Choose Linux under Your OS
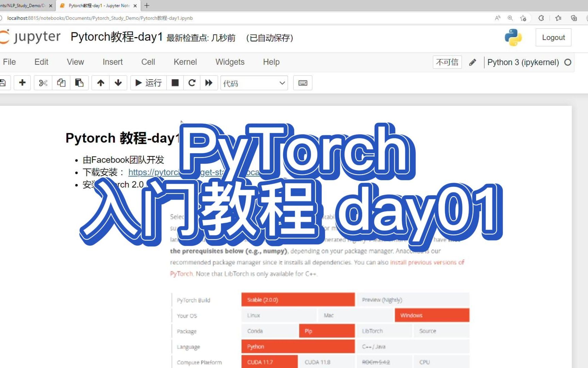588x368 pixels. (279, 316)
